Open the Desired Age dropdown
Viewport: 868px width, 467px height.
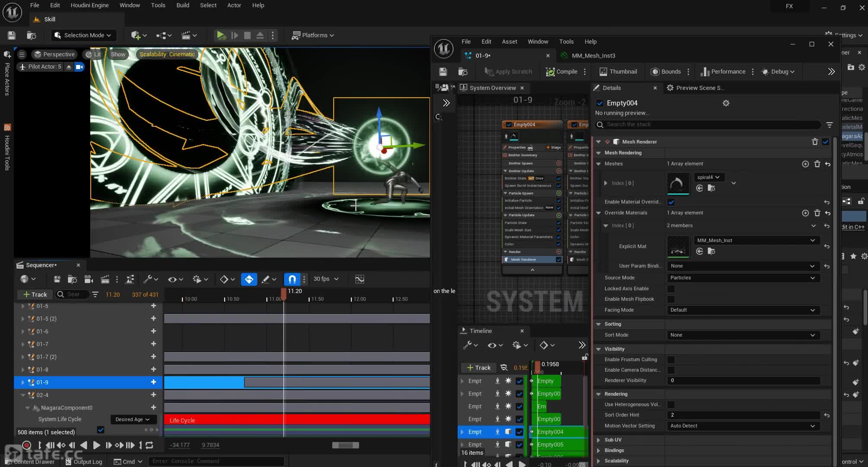click(132, 419)
